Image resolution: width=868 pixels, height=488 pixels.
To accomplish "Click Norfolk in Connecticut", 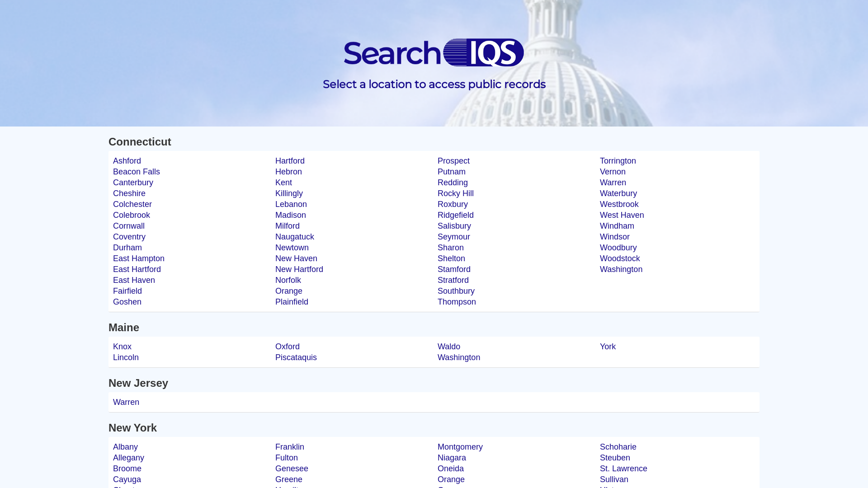I will 288,280.
